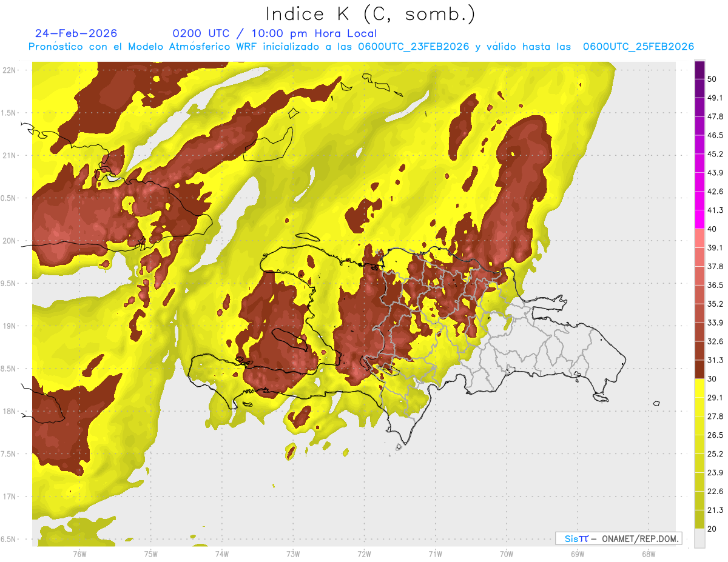Click the "68W" longitude label
The height and width of the screenshot is (562, 728).
[648, 553]
